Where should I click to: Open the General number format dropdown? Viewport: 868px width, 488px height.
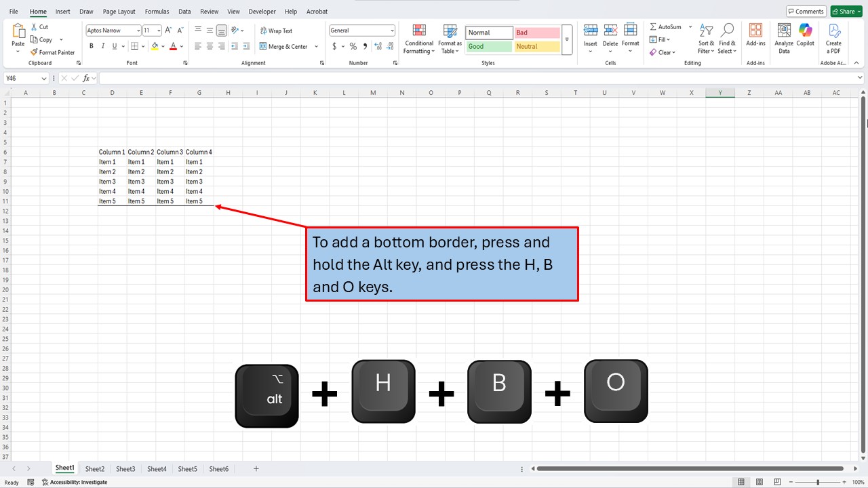tap(392, 30)
